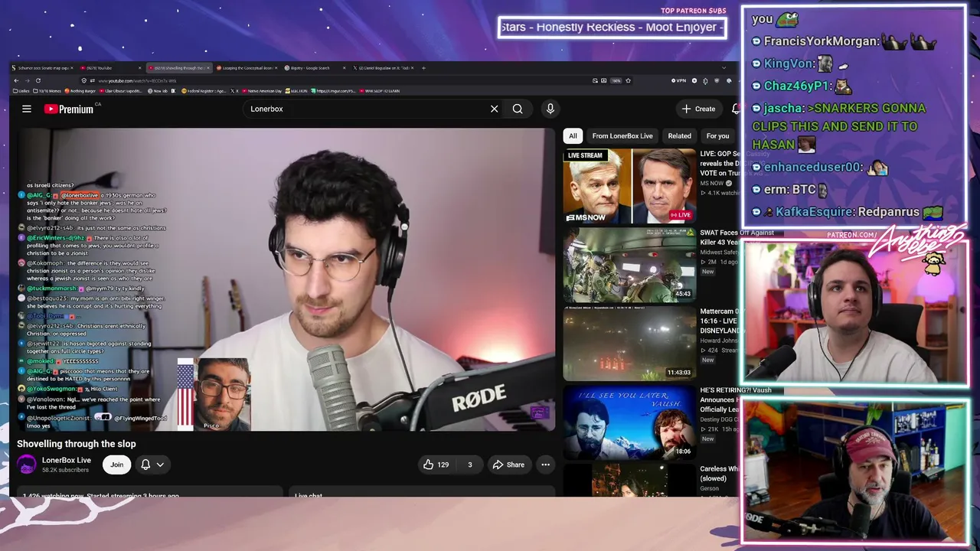980x551 pixels.
Task: Open the LonerBox Live channel name link
Action: (67, 460)
